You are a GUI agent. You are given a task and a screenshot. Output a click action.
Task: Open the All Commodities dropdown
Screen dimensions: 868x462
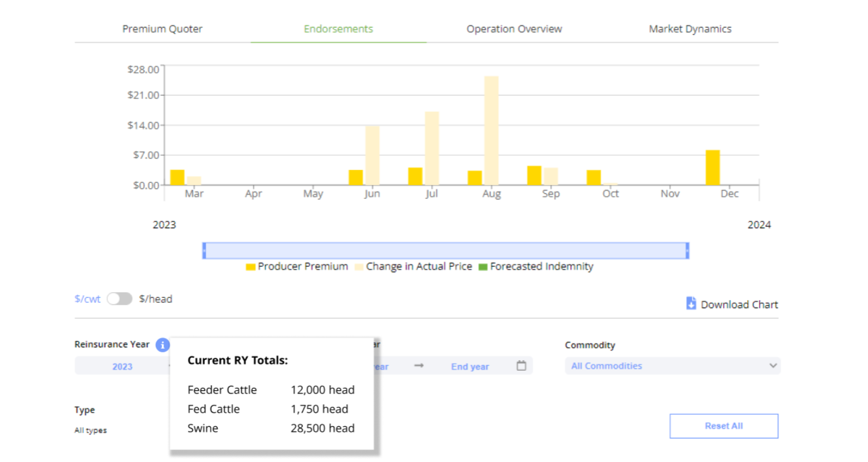[673, 366]
